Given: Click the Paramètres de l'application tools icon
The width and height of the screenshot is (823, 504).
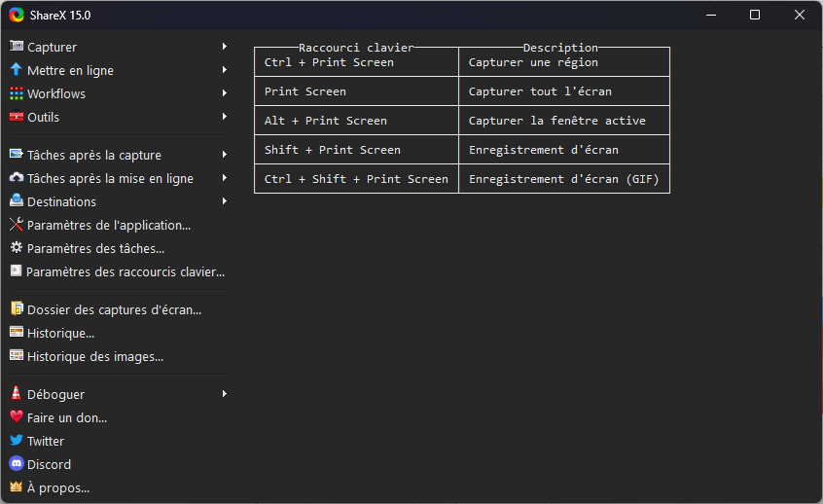Looking at the screenshot, I should coord(17,224).
